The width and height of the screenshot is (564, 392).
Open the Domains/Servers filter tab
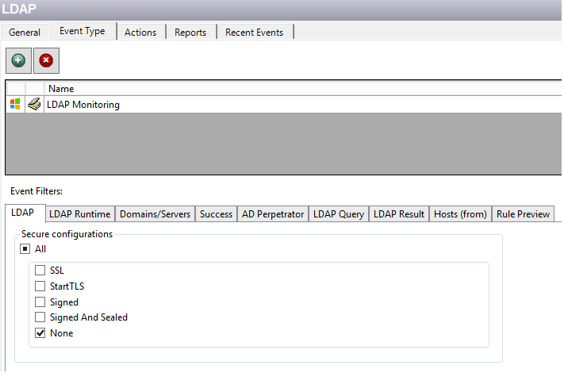155,214
